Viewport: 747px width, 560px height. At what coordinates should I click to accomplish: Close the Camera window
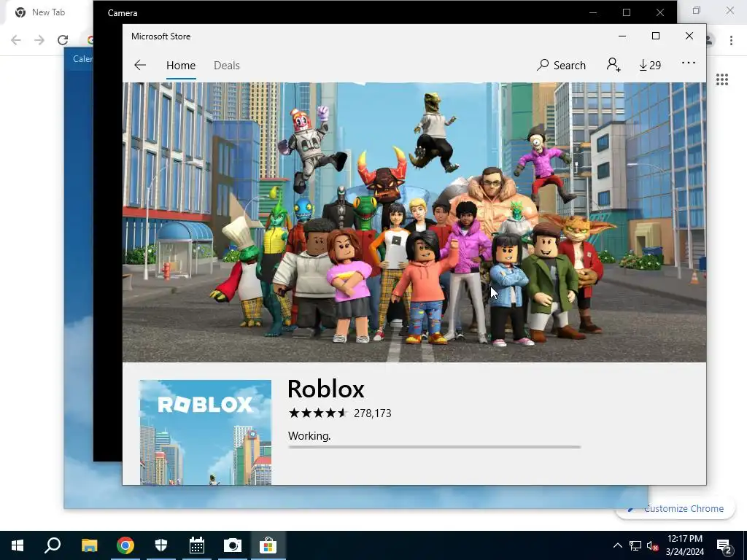(659, 13)
